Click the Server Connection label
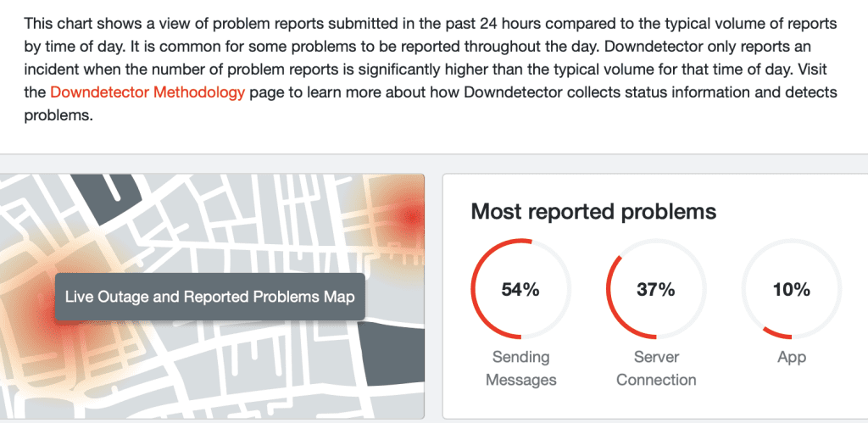This screenshot has width=868, height=423. point(656,368)
